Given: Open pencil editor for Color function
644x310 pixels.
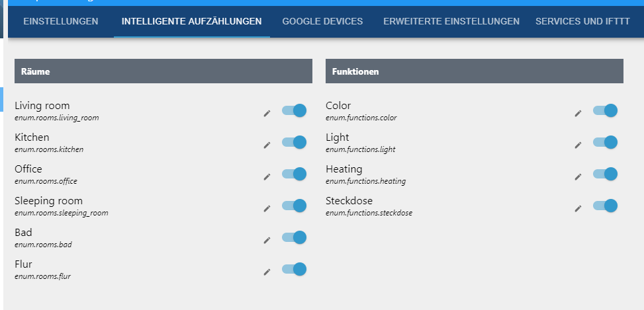Looking at the screenshot, I should 578,113.
